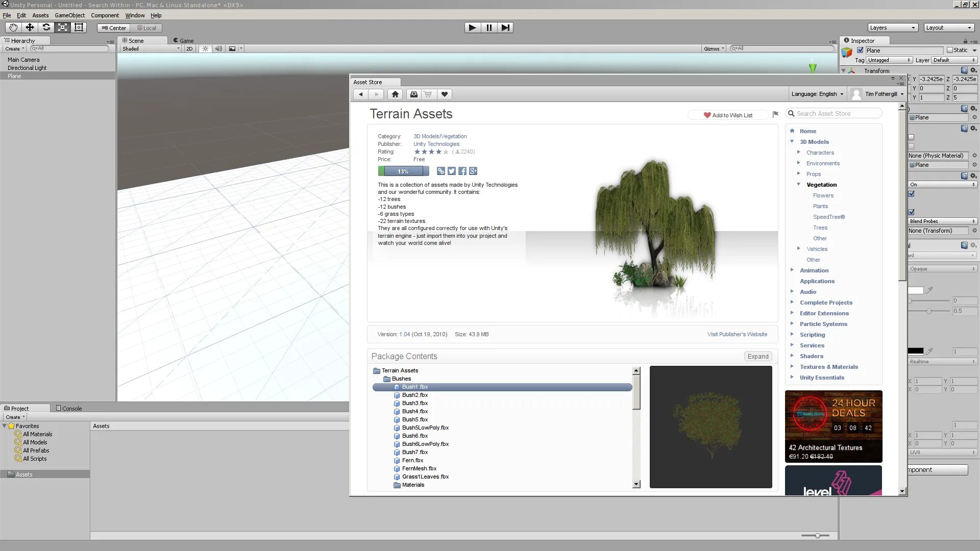This screenshot has height=551, width=980.
Task: Open the File menu
Action: pyautogui.click(x=7, y=15)
